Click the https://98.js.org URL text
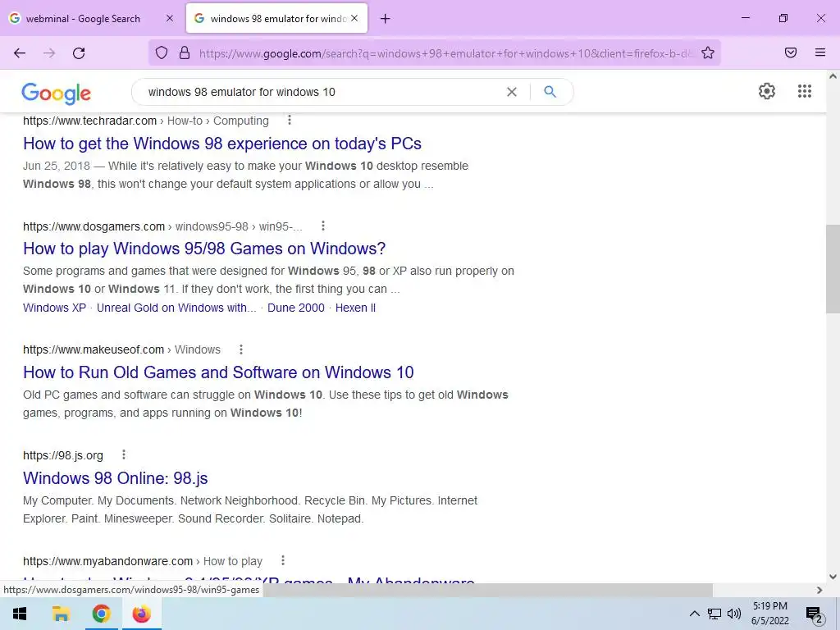 [x=62, y=456]
